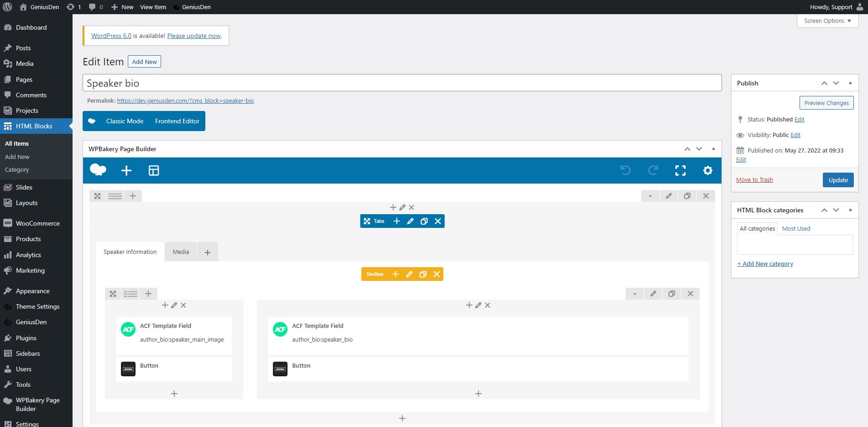This screenshot has height=427, width=868.
Task: Open WPBakery page settings gear
Action: point(708,170)
